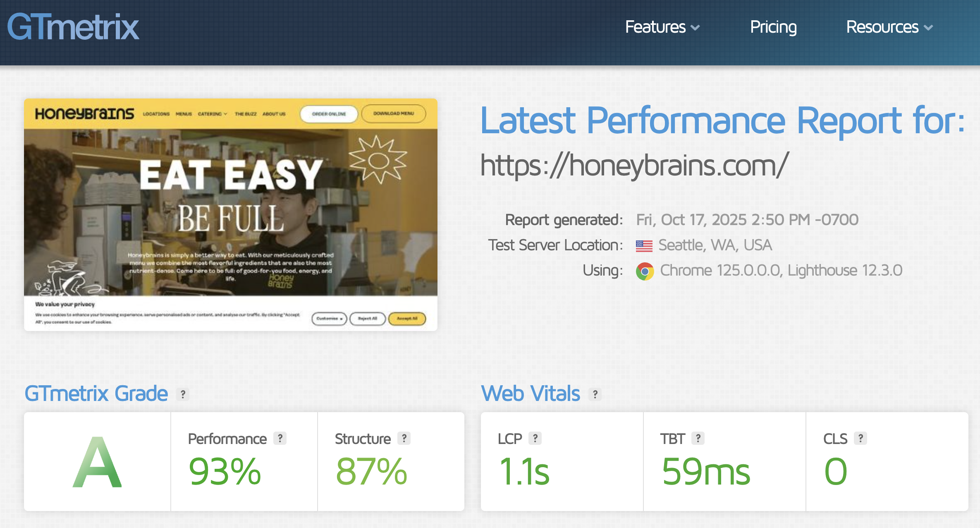Click the honeybrains.com URL link
Viewport: 980px width, 528px height.
tap(634, 166)
